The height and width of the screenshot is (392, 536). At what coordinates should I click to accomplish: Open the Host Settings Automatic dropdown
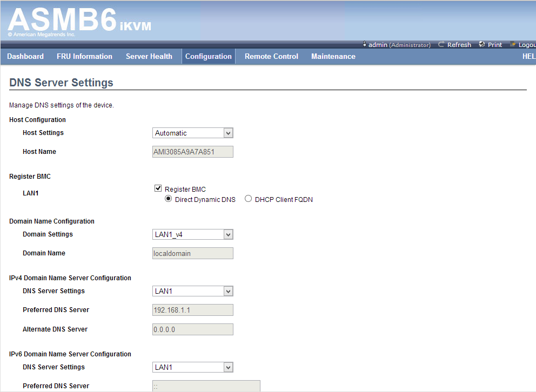pos(193,133)
